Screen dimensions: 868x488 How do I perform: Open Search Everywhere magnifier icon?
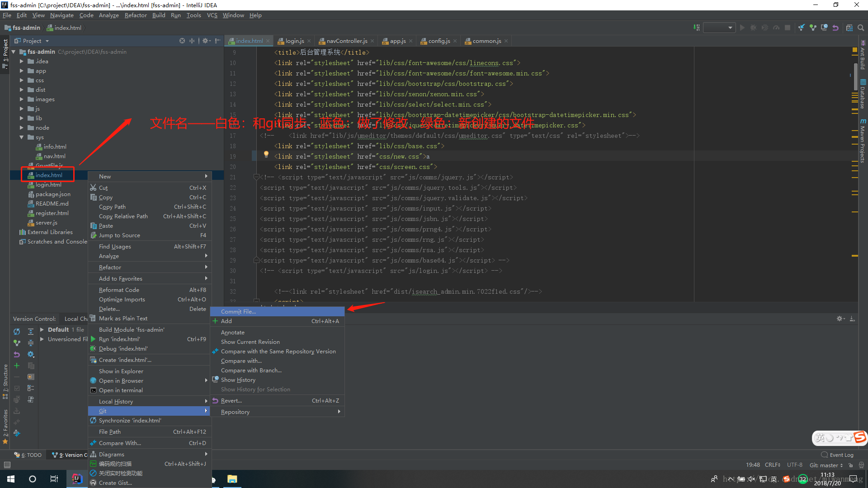tap(861, 28)
